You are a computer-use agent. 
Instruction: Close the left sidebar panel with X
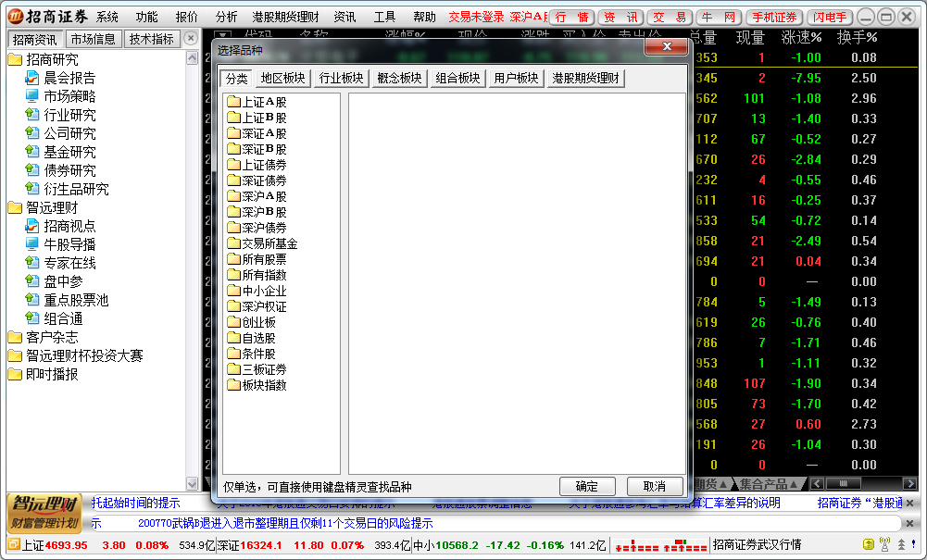pyautogui.click(x=191, y=38)
